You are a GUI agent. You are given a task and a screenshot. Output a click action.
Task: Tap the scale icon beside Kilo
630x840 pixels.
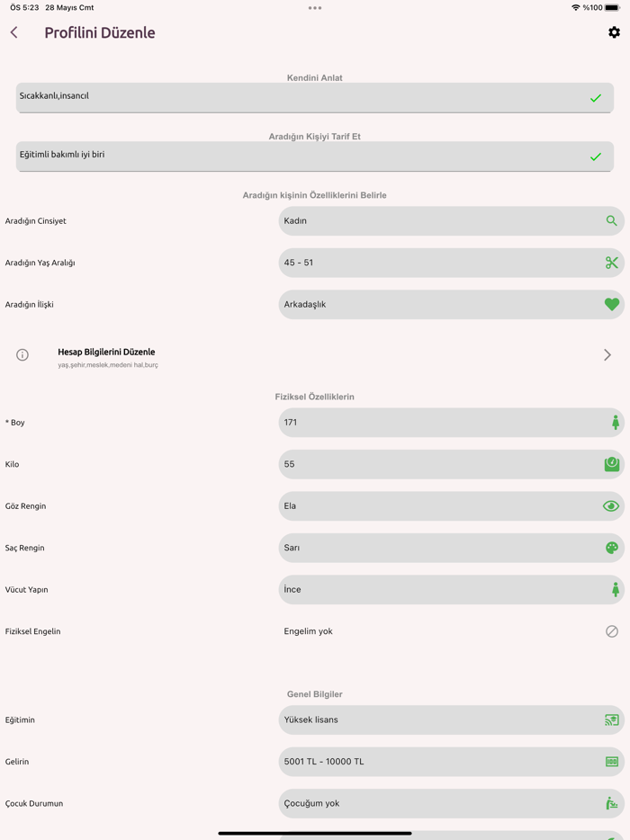[x=611, y=464]
